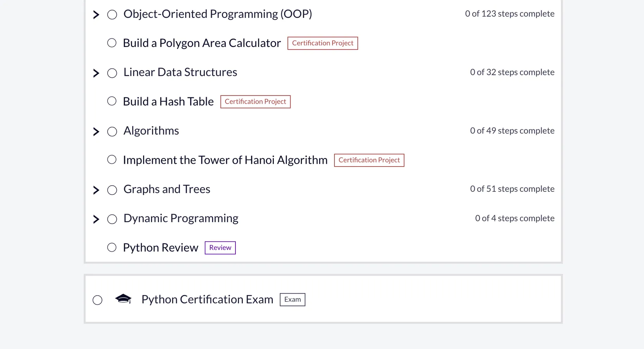Click completion circle for Tower of Hanoi Algorithm

[112, 160]
